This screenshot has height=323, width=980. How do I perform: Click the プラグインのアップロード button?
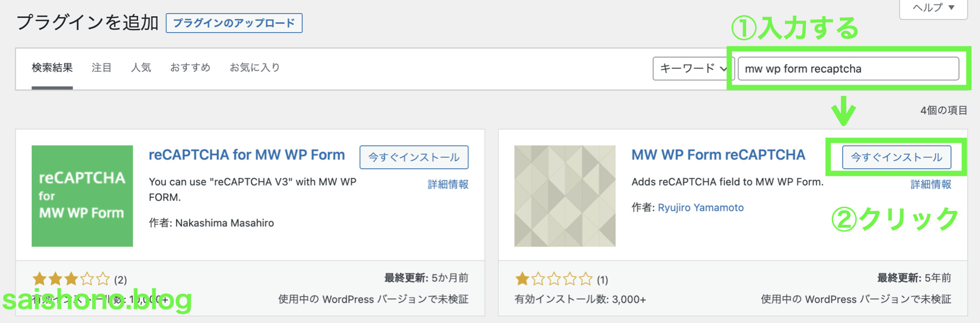234,23
